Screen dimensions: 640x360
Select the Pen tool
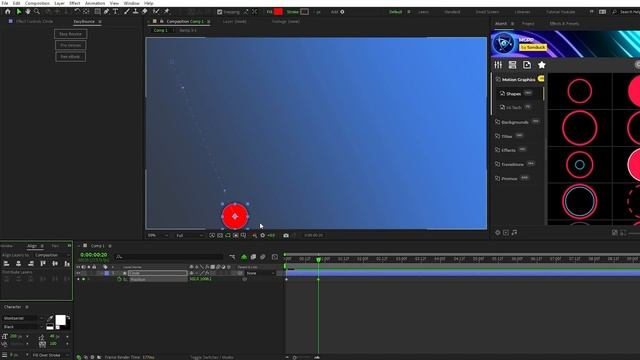coord(106,12)
